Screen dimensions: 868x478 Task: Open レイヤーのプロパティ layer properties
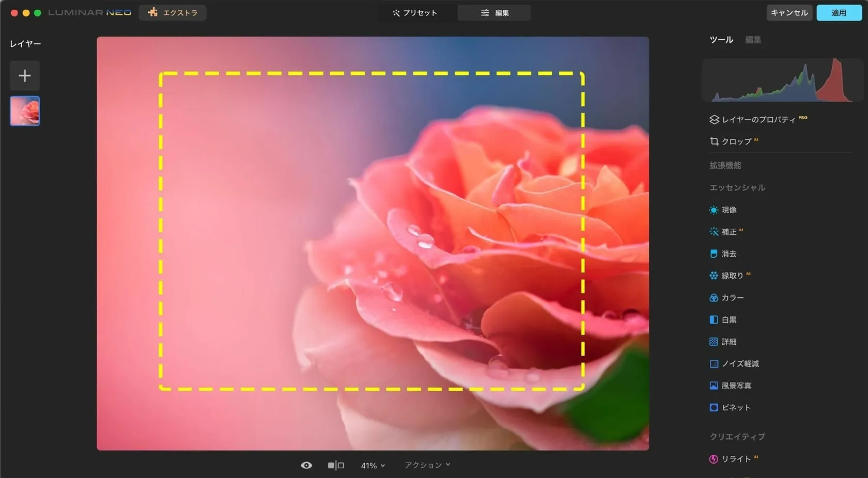point(758,120)
